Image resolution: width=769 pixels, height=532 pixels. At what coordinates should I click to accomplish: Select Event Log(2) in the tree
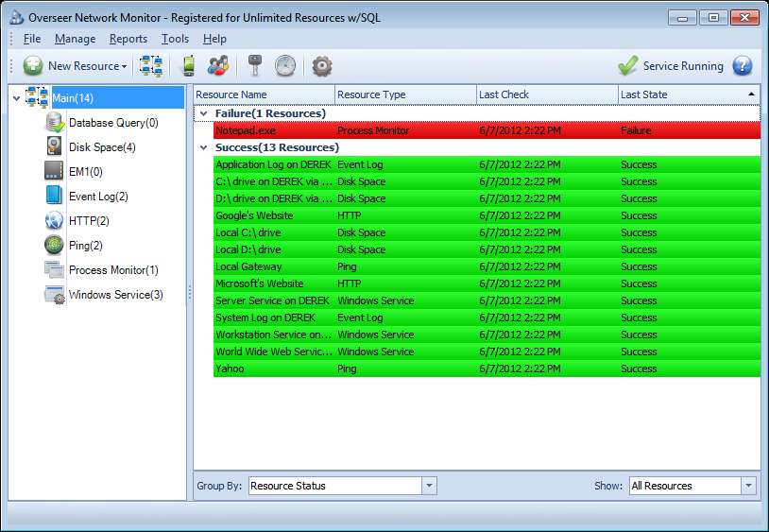[98, 197]
